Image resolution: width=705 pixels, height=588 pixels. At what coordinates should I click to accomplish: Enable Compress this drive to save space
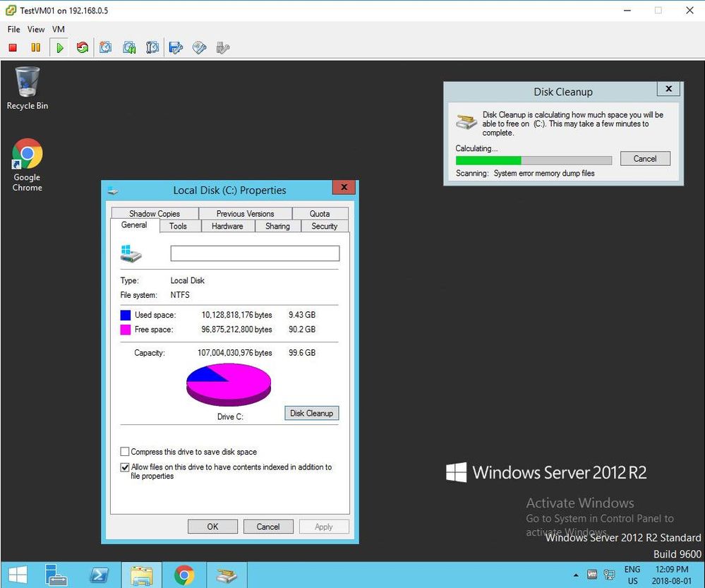pyautogui.click(x=125, y=452)
